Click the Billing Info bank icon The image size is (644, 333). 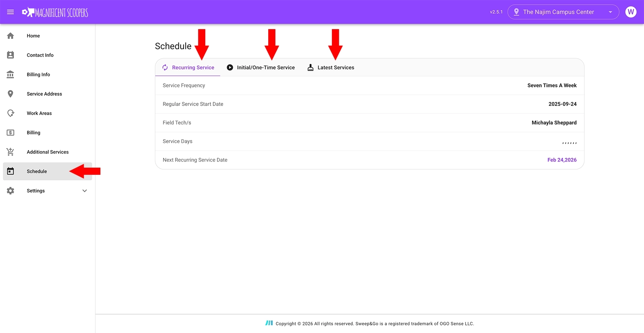[11, 75]
